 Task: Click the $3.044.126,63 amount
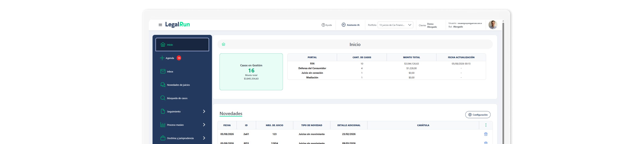tap(412, 64)
